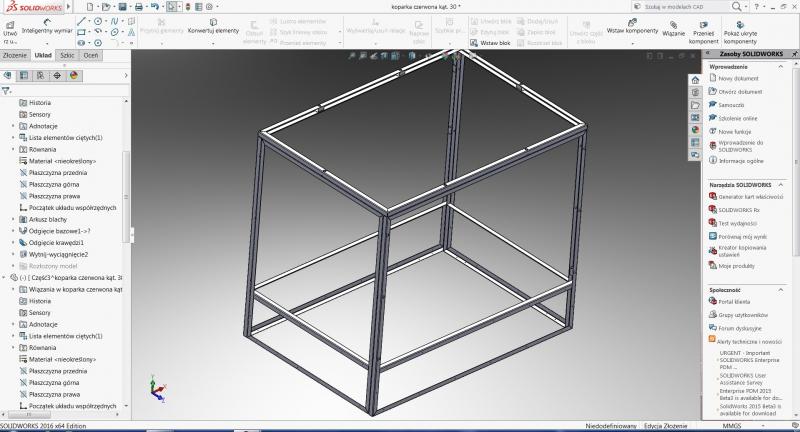
Task: Activate the Select cursor tool
Action: [x=171, y=7]
